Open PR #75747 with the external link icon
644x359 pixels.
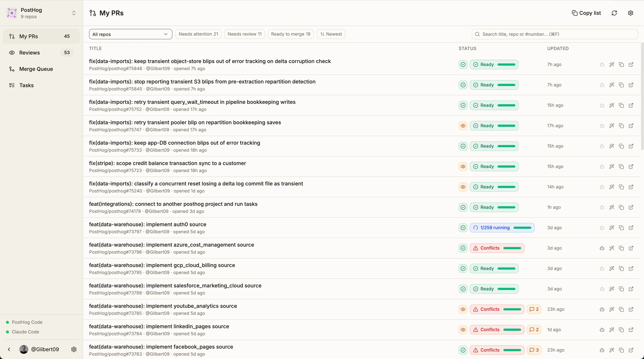[x=631, y=126]
